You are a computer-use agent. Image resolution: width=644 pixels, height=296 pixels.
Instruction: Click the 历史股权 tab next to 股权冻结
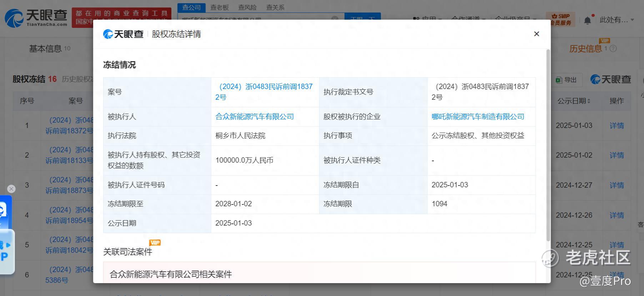(77, 79)
